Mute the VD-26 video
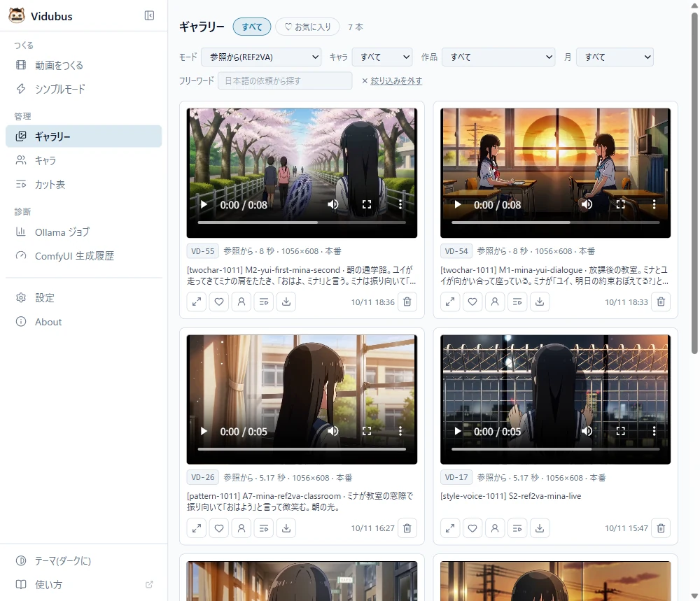This screenshot has height=601, width=700. pyautogui.click(x=333, y=431)
